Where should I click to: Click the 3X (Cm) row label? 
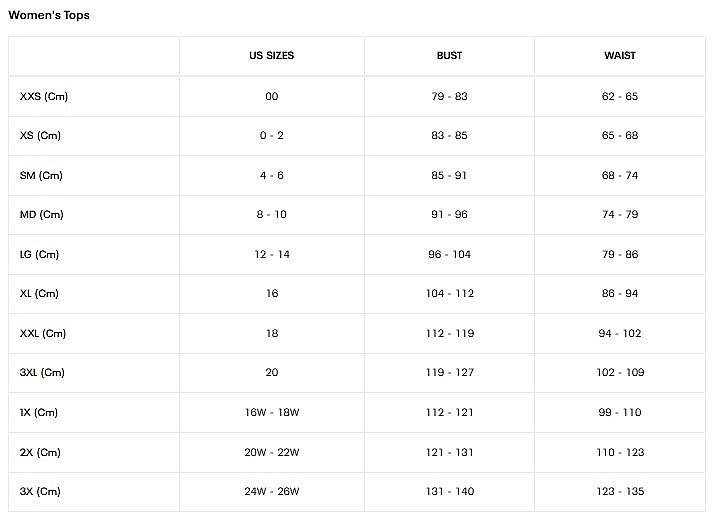click(40, 491)
